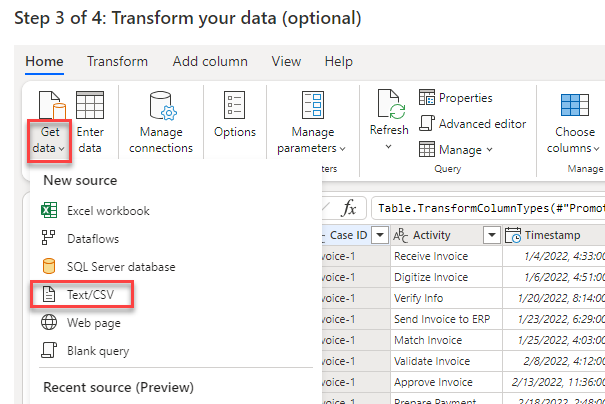605x404 pixels.
Task: Click the 2/8/2022 timestamp cell
Action: tap(554, 361)
